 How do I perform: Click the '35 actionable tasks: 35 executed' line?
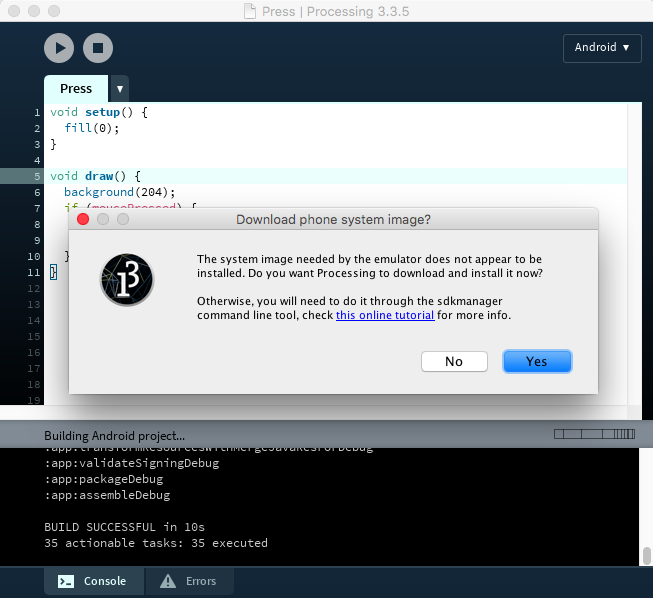pyautogui.click(x=156, y=543)
